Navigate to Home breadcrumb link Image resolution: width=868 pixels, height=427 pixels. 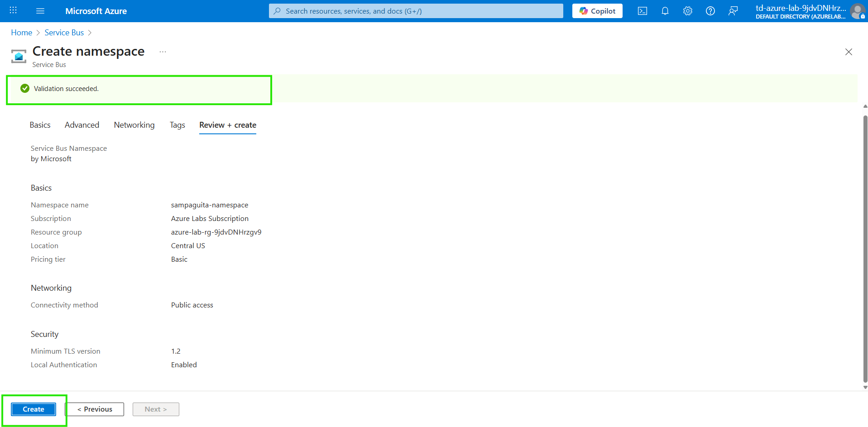point(21,33)
